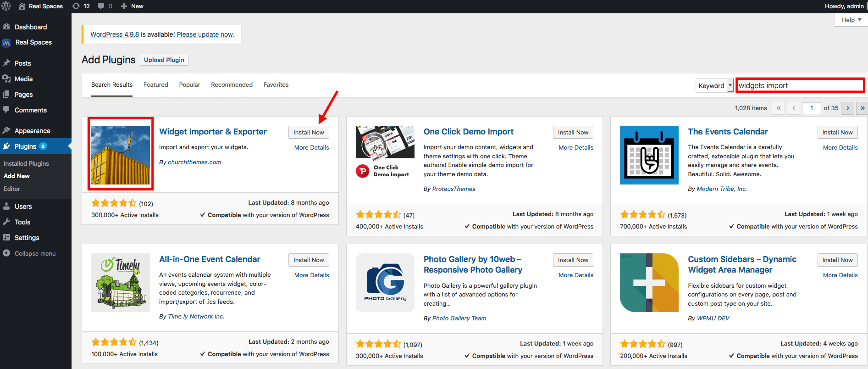Open the Media library icon in sidebar
The height and width of the screenshot is (369, 868).
(x=6, y=79)
